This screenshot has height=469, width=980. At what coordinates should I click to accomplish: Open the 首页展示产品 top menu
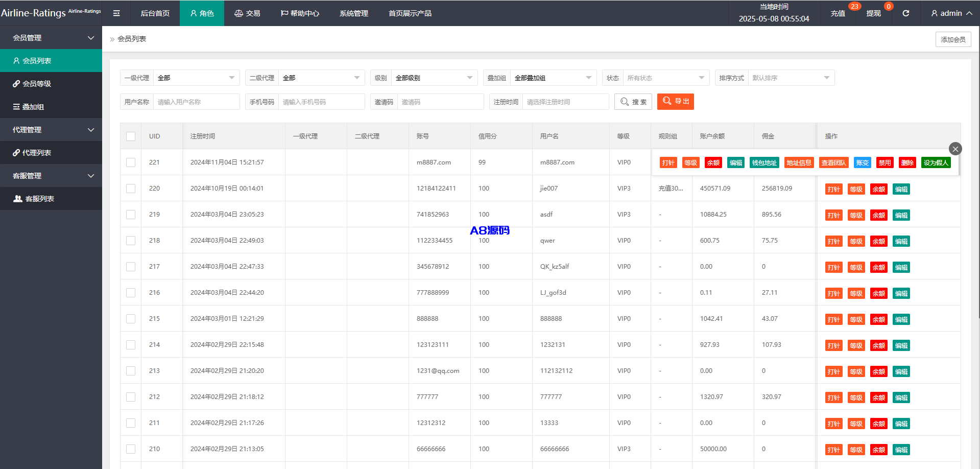pos(410,13)
